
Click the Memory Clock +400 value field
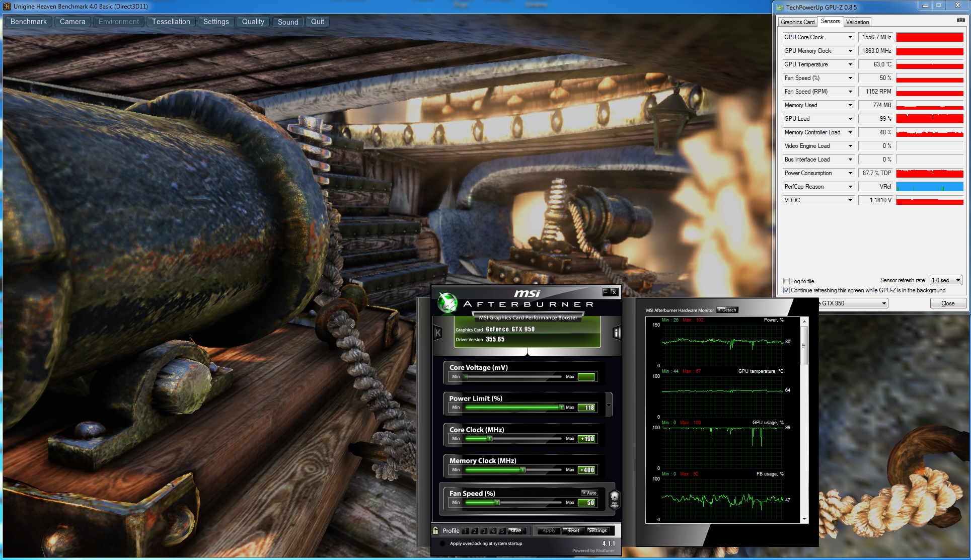587,470
